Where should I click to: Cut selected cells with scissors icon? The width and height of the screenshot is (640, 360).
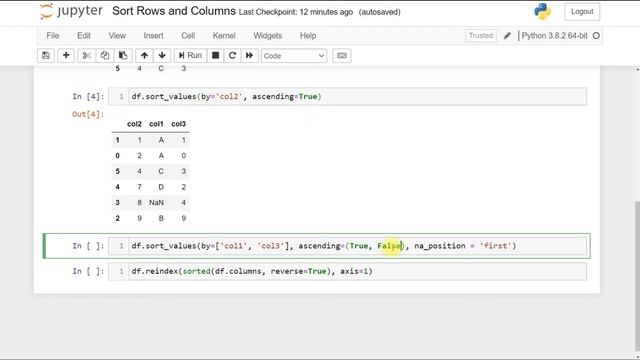click(87, 56)
